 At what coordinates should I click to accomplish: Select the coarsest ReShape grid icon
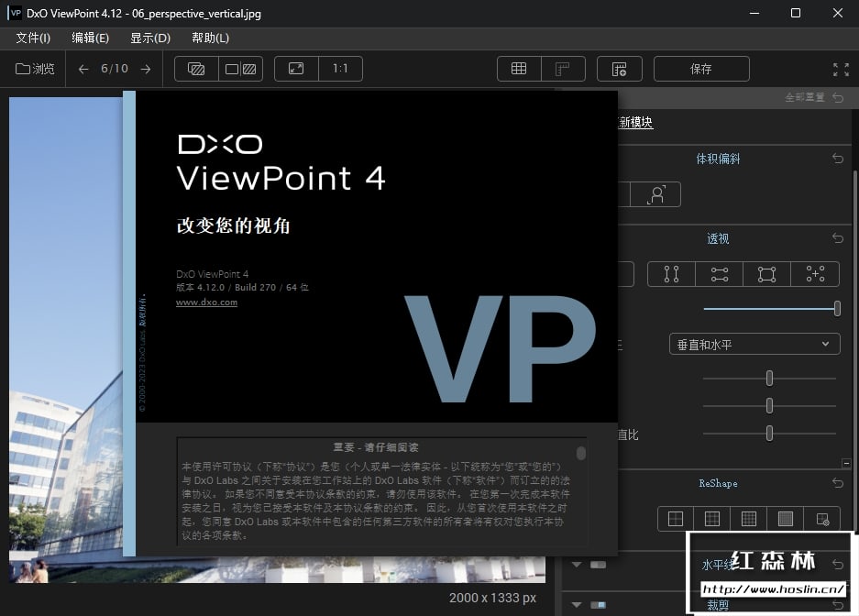[676, 519]
